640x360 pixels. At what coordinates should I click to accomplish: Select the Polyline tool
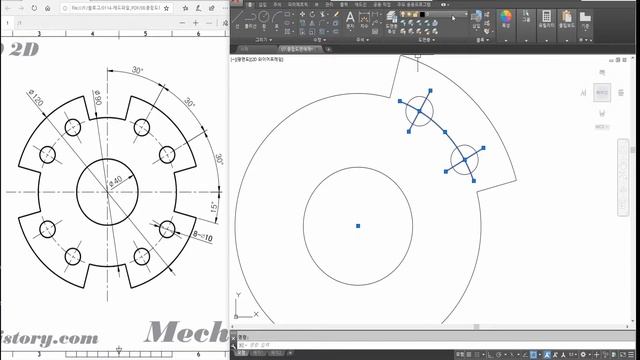[x=250, y=19]
